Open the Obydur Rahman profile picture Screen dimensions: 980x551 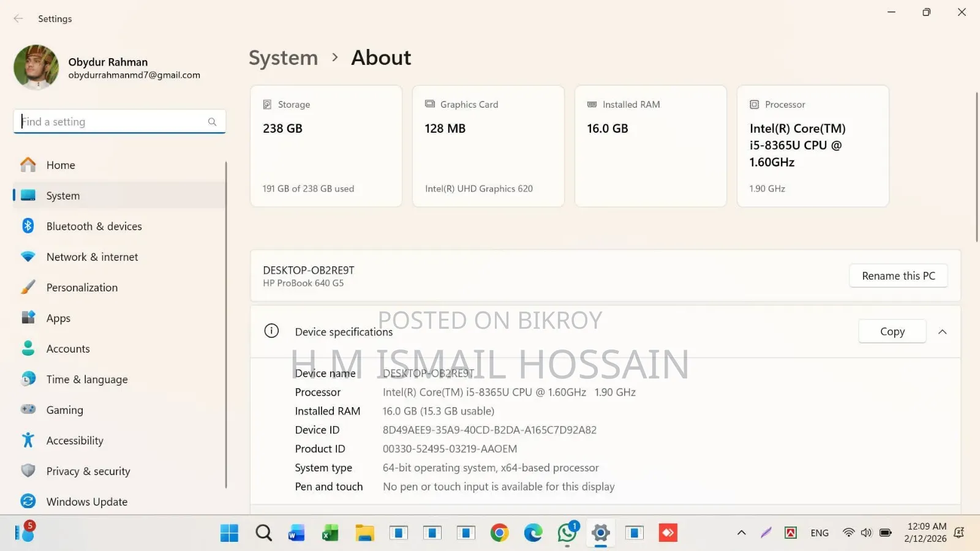(x=36, y=67)
